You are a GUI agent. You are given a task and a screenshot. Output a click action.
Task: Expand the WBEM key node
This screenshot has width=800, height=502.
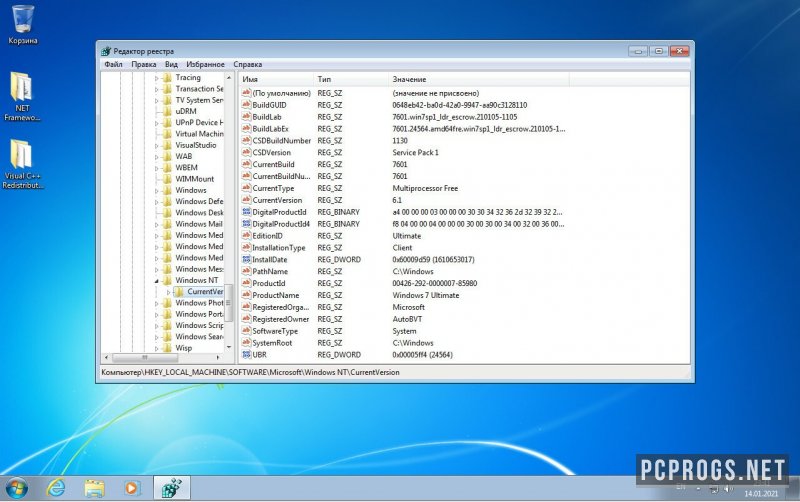tap(157, 168)
